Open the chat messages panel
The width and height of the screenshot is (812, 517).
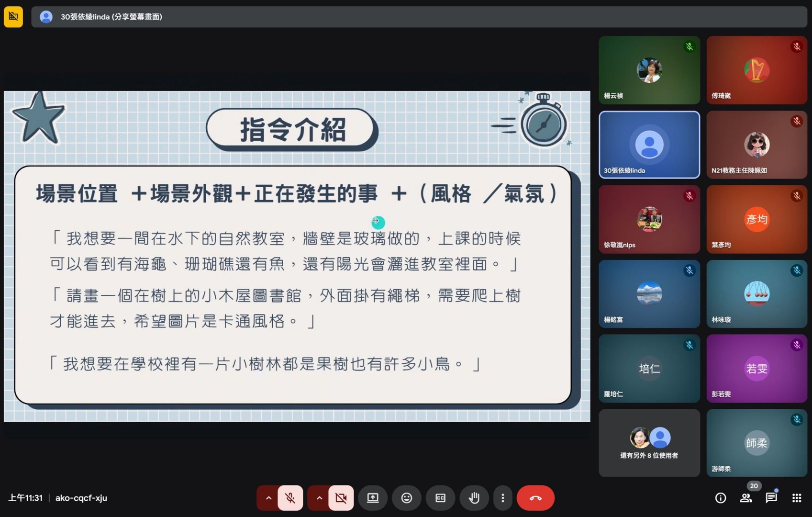coord(771,498)
